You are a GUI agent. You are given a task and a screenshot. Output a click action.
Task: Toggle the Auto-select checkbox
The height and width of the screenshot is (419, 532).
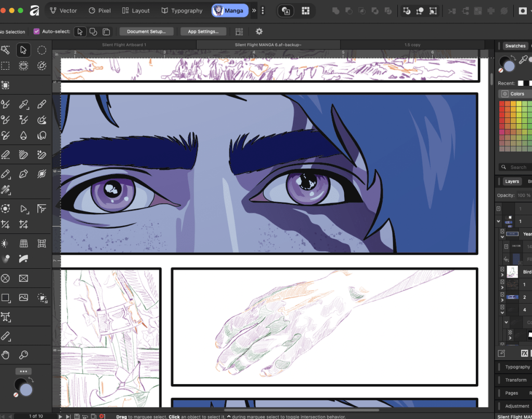[x=36, y=32]
